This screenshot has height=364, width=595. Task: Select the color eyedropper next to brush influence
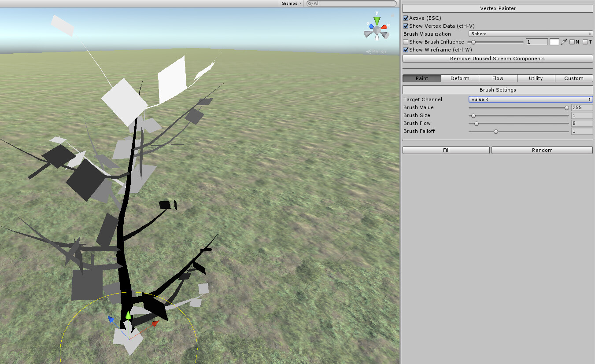(x=564, y=42)
